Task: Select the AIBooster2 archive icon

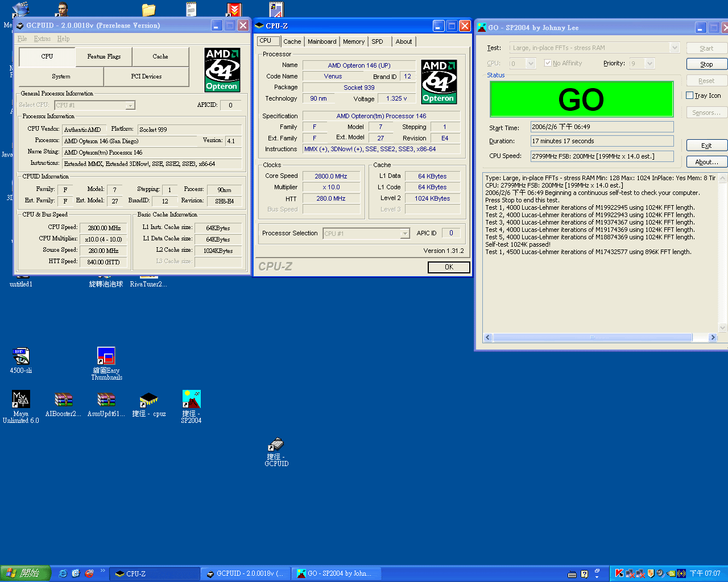Action: tap(63, 405)
